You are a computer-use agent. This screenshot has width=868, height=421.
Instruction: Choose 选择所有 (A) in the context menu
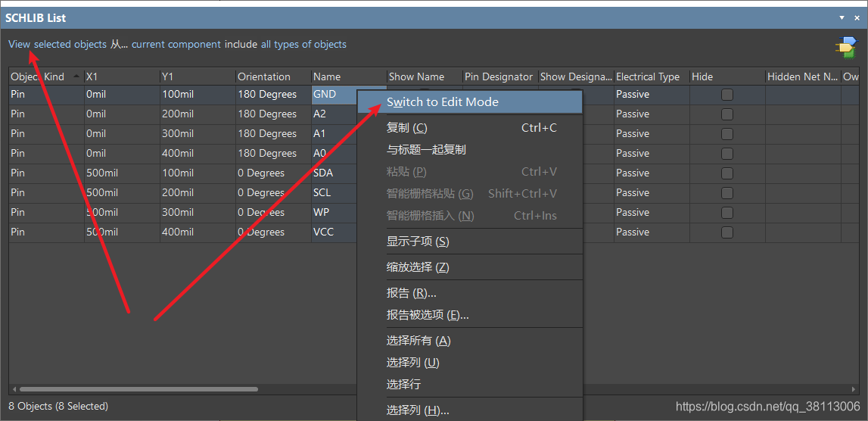tap(418, 341)
